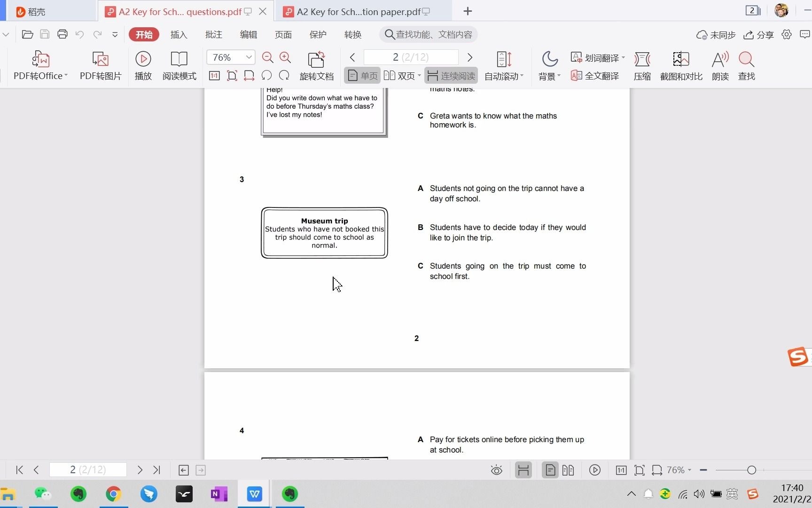The width and height of the screenshot is (812, 508).
Task: Expand the 背景 background dropdown
Action: 559,76
